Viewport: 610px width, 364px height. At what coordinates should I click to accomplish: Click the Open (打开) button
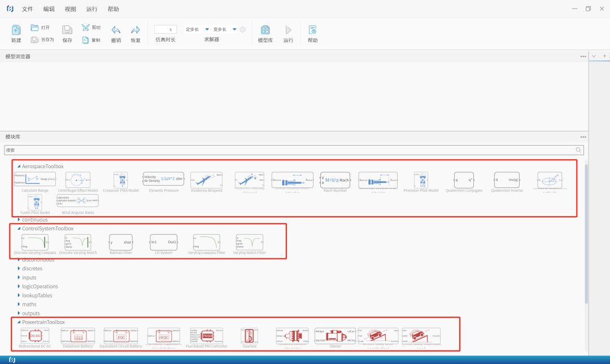(x=40, y=27)
